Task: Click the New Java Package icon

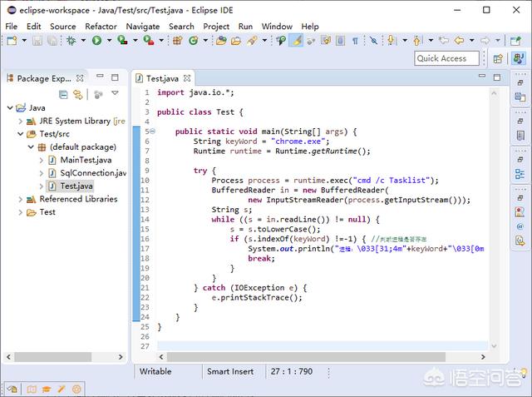Action: [177, 41]
